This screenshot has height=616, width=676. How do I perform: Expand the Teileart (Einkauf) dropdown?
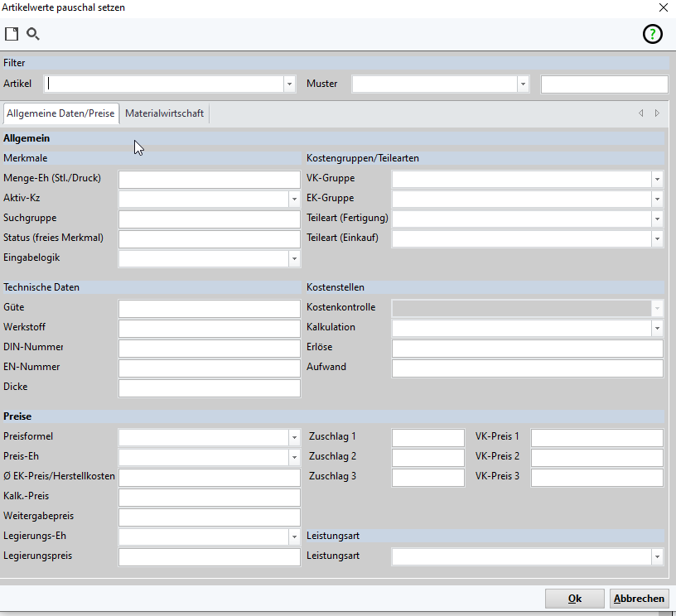coord(657,238)
